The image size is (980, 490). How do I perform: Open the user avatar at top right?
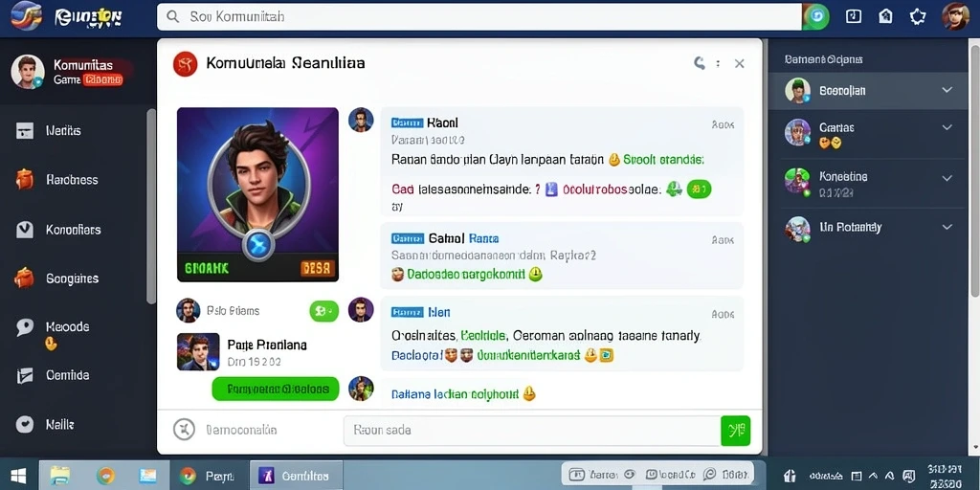point(956,16)
